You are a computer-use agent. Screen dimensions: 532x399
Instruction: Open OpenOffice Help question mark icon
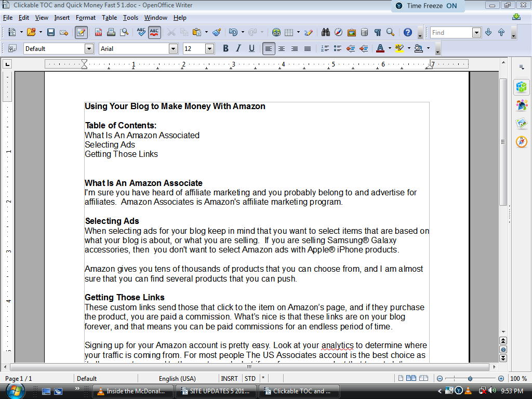pyautogui.click(x=407, y=32)
